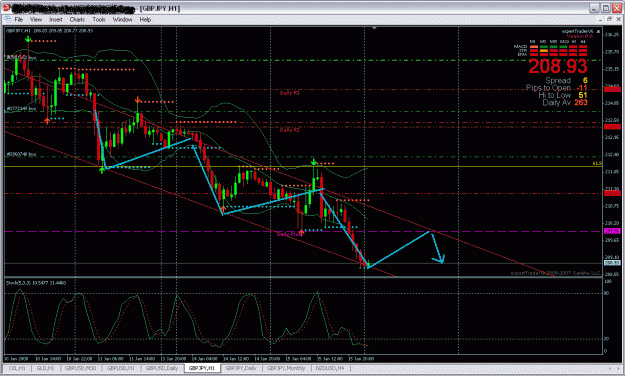Minimize the inner chart window
The width and height of the screenshot is (625, 376).
coord(601,20)
